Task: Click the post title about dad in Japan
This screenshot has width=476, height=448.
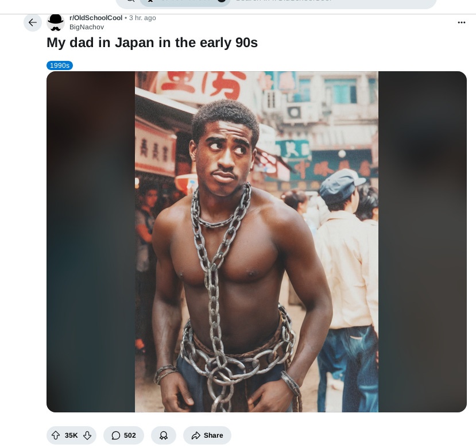Action: (x=152, y=43)
